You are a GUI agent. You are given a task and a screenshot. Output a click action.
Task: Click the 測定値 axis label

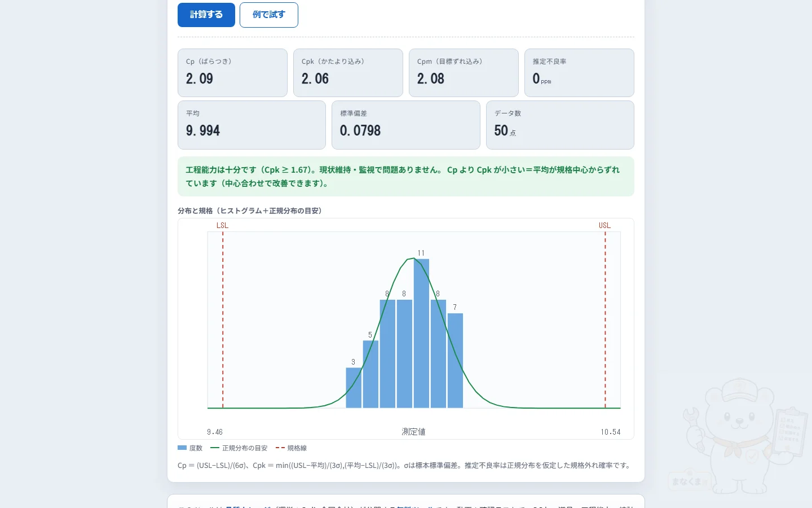pos(413,432)
